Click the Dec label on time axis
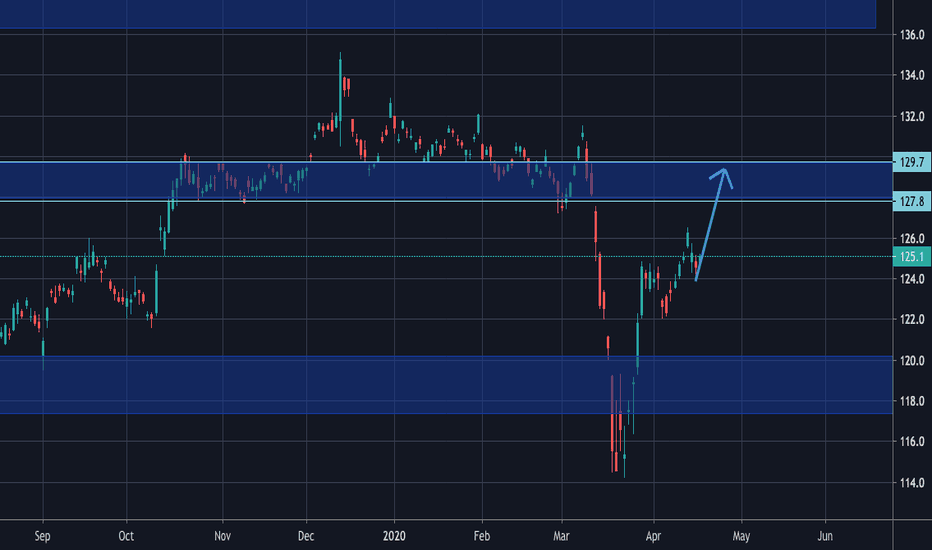 click(x=306, y=536)
